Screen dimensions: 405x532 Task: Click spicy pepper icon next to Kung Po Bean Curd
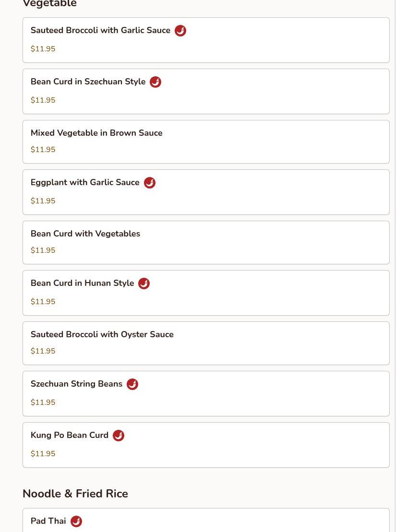click(119, 436)
